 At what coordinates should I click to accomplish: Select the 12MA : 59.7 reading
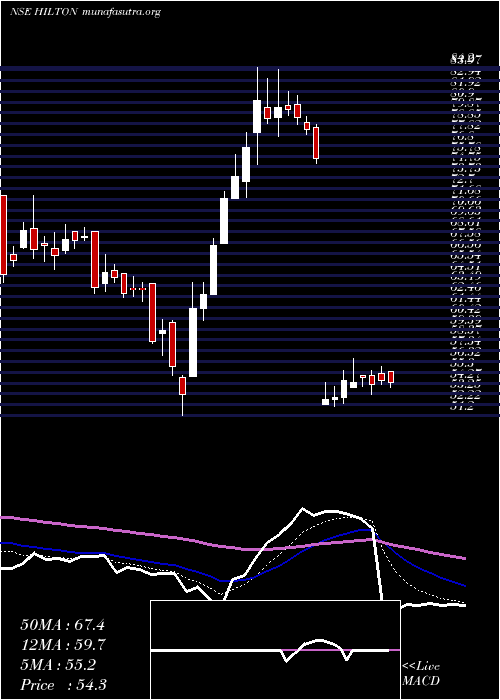(63, 645)
